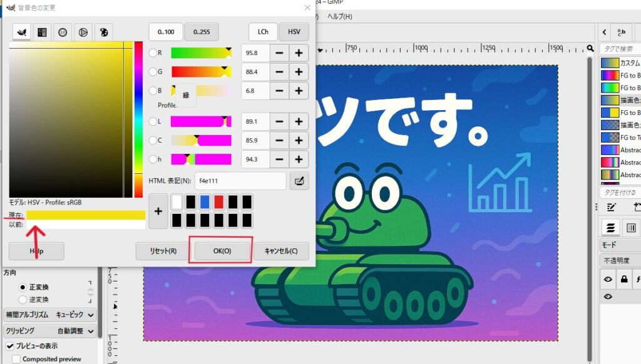This screenshot has height=364, width=641.
Task: Select the G channel radio button
Action: tap(153, 72)
